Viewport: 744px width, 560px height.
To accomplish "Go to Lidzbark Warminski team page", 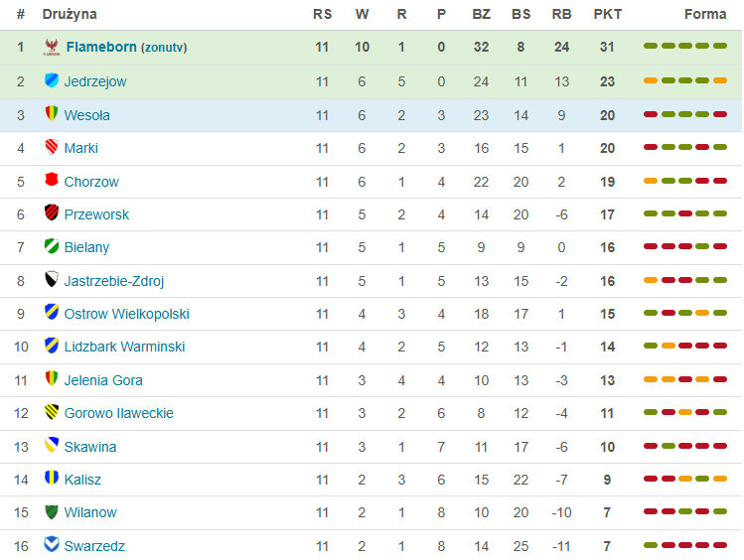I will coord(124,347).
